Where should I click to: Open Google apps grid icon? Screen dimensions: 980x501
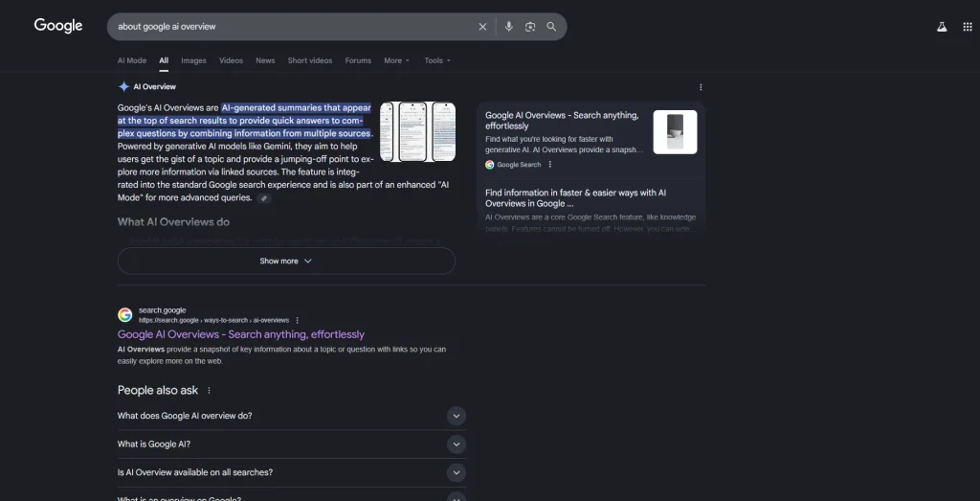968,27
